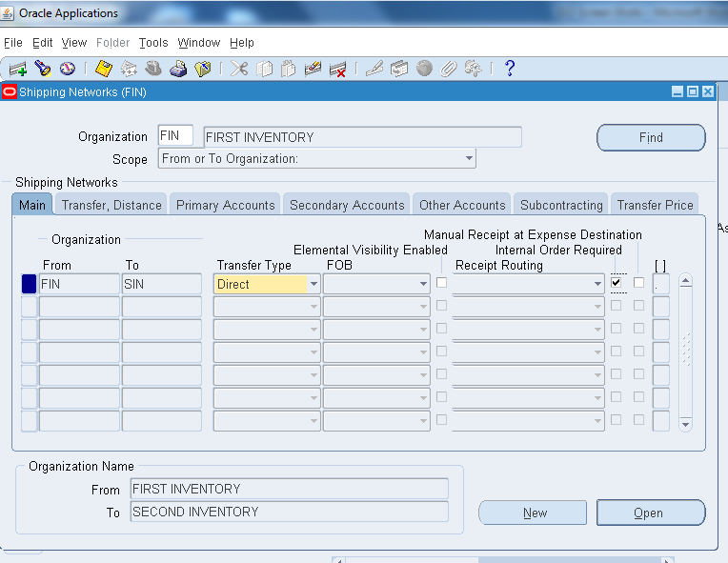The width and height of the screenshot is (728, 563).
Task: Click the red Oracle icon of Shipping Networks window
Action: [x=10, y=91]
